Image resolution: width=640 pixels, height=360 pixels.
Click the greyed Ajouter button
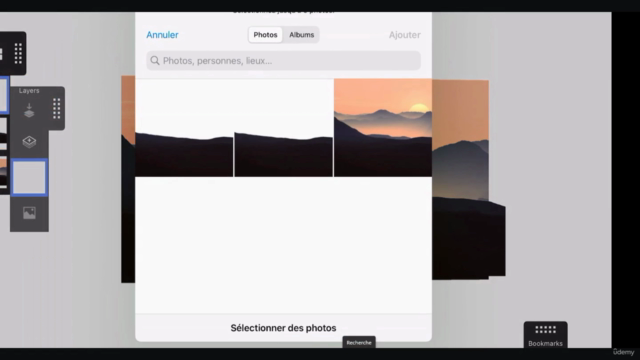tap(404, 35)
